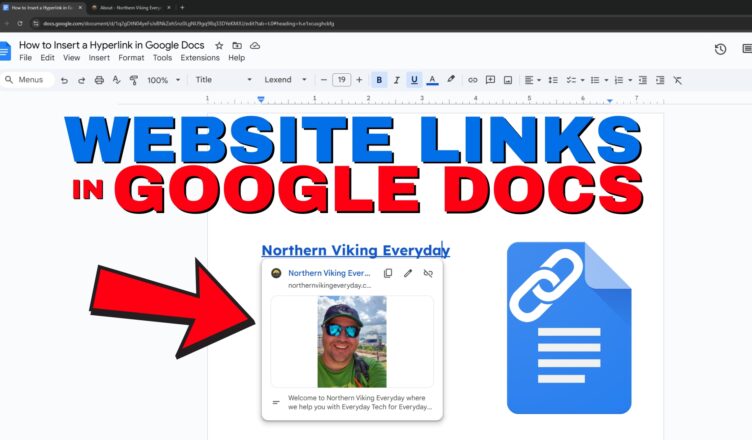Star this document

pyautogui.click(x=219, y=46)
